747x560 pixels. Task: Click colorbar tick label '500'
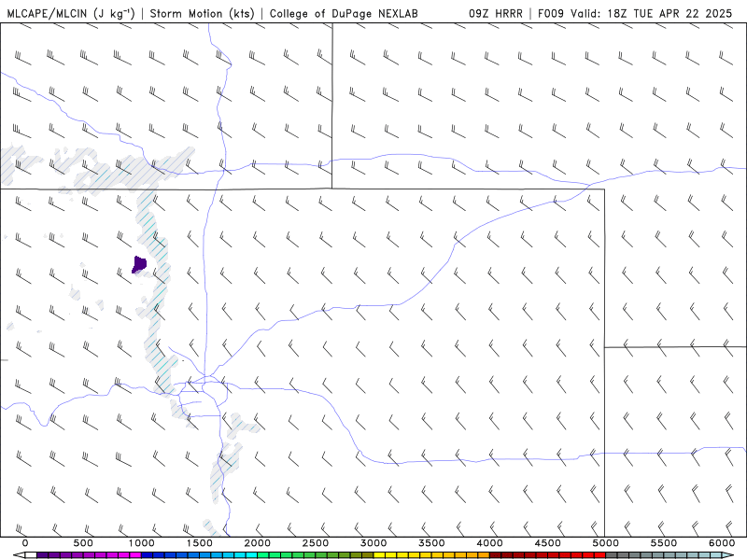[x=83, y=543]
